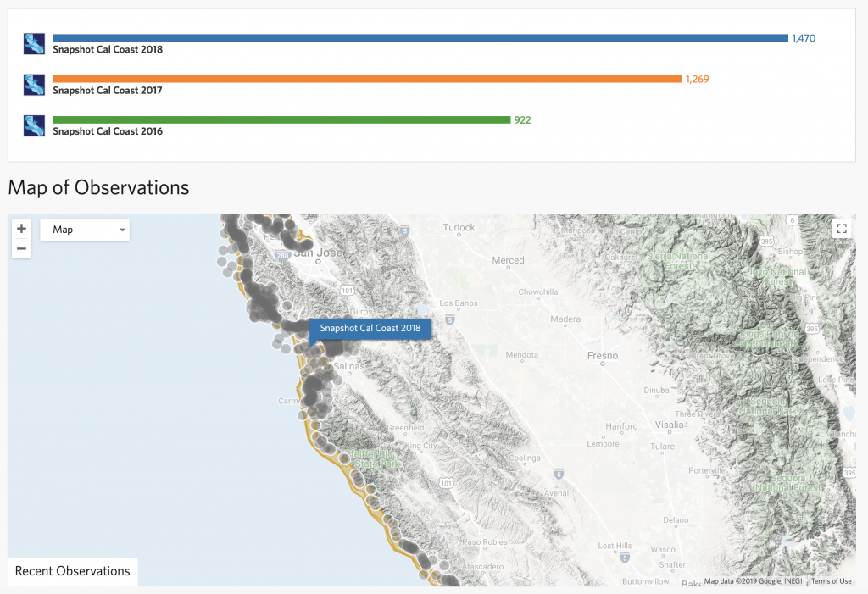Click the Map dropdown chevron arrow
Image resolution: width=868 pixels, height=594 pixels.
(121, 230)
